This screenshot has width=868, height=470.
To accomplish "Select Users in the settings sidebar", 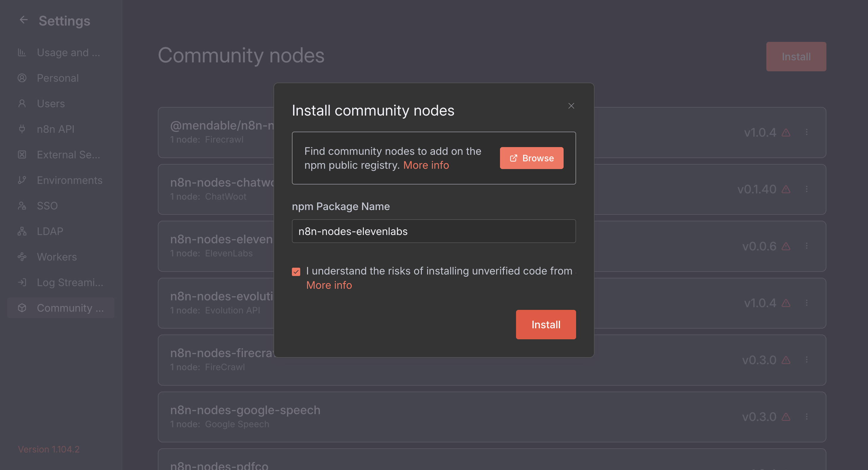I will pos(51,104).
